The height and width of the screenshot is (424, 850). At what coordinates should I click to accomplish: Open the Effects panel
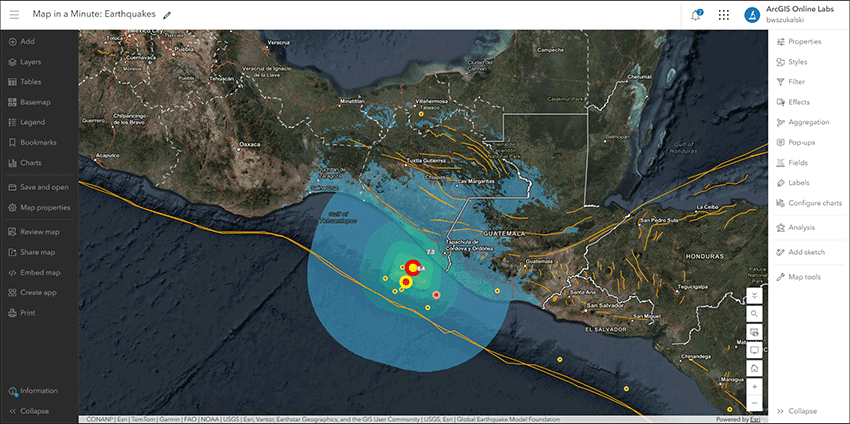click(793, 102)
